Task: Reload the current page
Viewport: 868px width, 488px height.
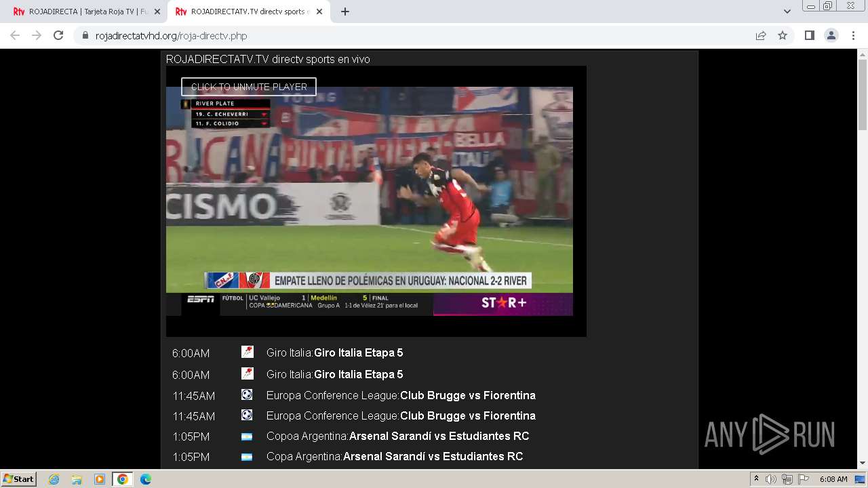Action: pos(58,35)
